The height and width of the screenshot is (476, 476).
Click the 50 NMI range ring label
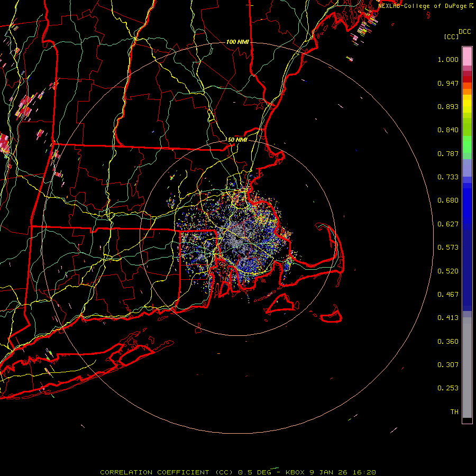pos(237,140)
